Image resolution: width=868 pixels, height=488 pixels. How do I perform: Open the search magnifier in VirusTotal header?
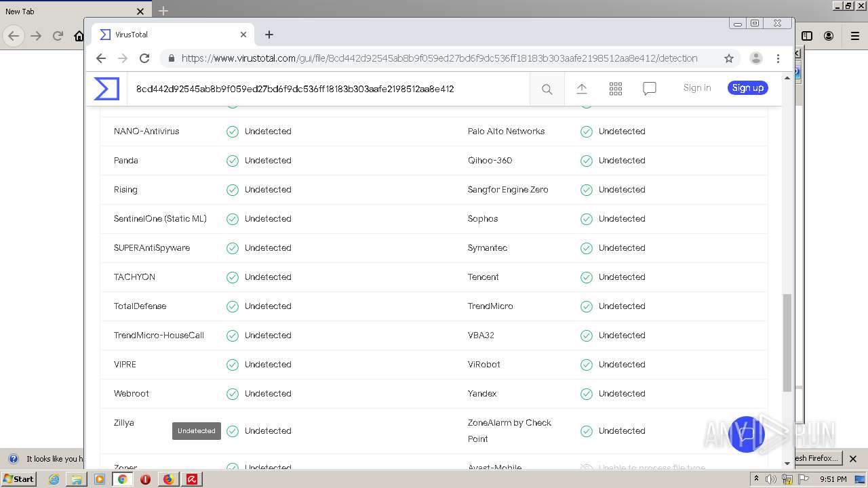point(547,89)
